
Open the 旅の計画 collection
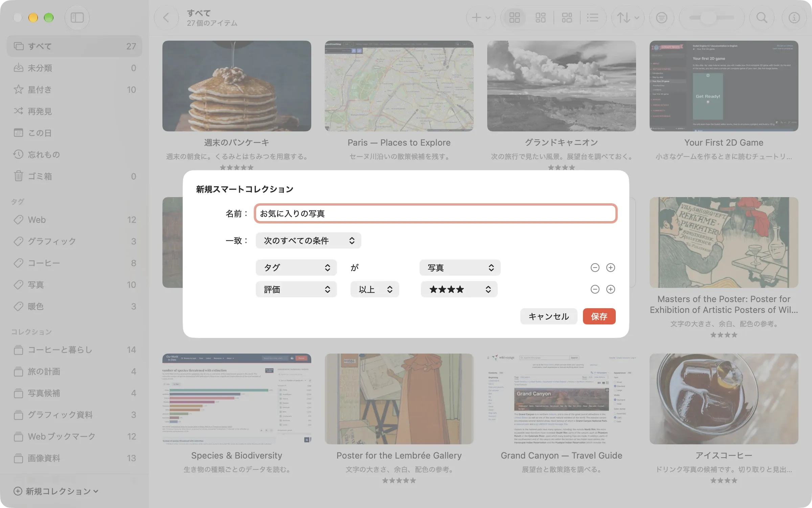click(x=74, y=372)
